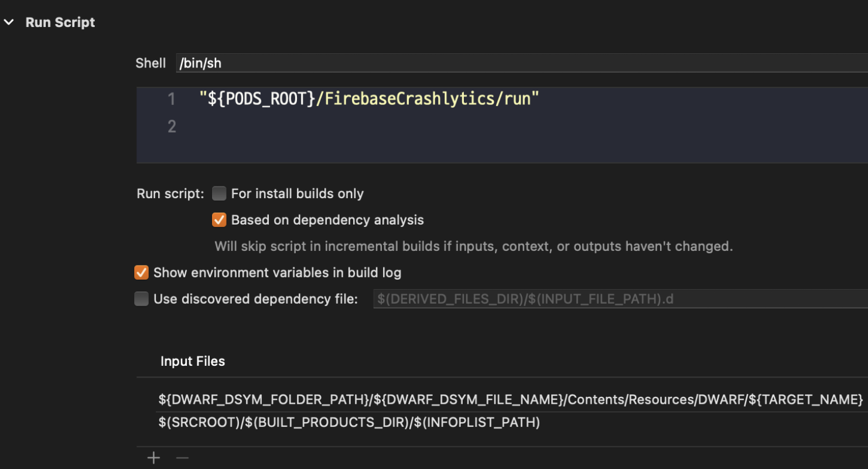868x469 pixels.
Task: Click the Shell label
Action: pyautogui.click(x=151, y=63)
